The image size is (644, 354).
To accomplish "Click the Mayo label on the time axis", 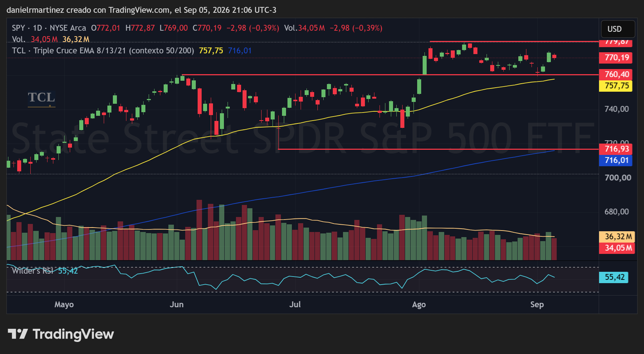I will point(64,305).
